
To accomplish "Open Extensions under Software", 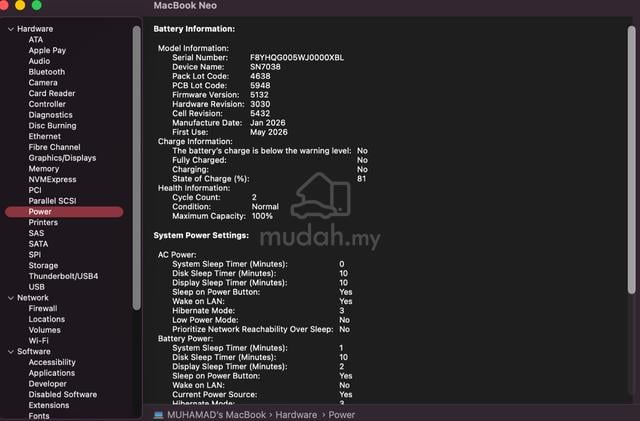I will coord(49,405).
